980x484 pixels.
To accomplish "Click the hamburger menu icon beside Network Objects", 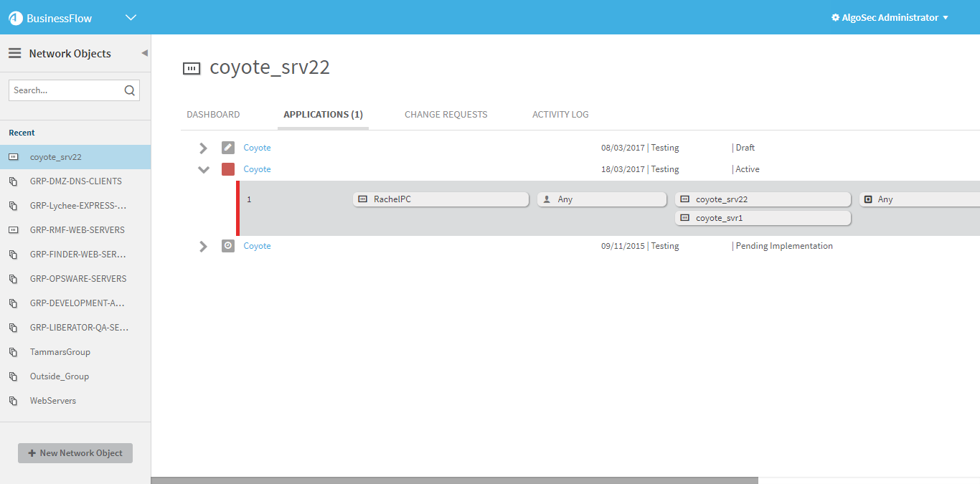I will (14, 53).
